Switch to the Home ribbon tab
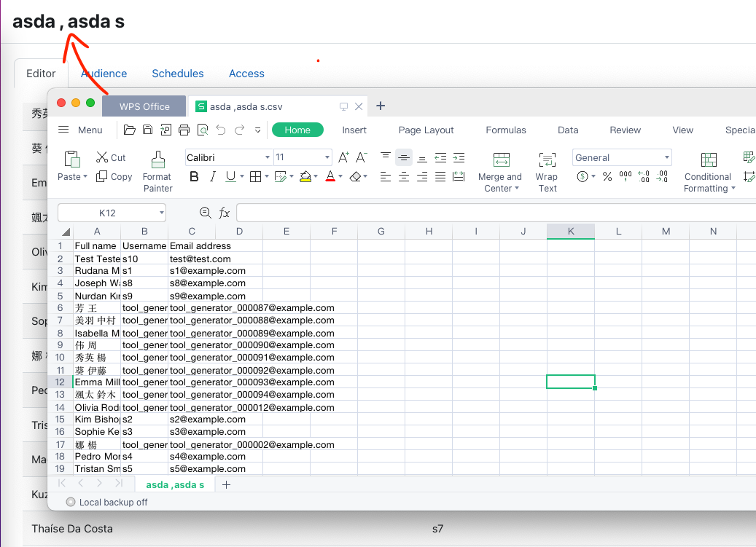 [297, 130]
